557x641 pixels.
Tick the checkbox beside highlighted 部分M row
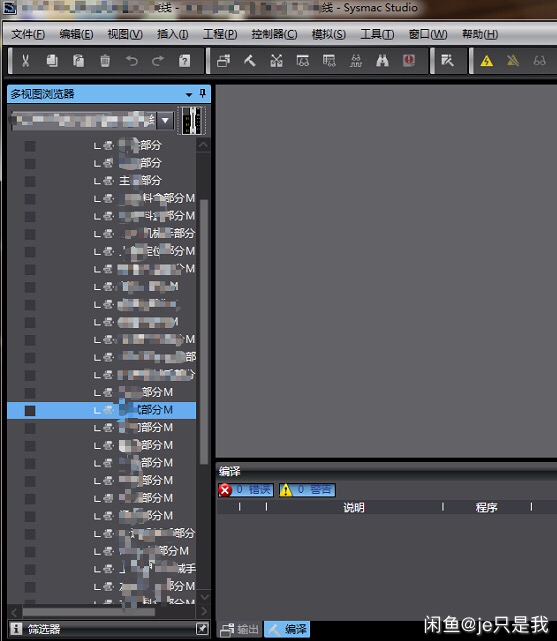pos(30,410)
